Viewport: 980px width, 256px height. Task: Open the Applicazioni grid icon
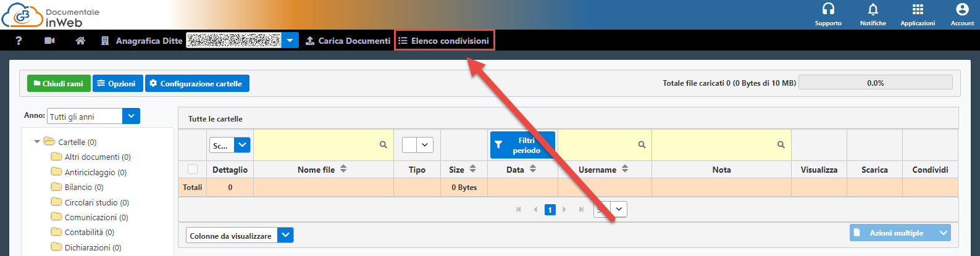pyautogui.click(x=918, y=9)
